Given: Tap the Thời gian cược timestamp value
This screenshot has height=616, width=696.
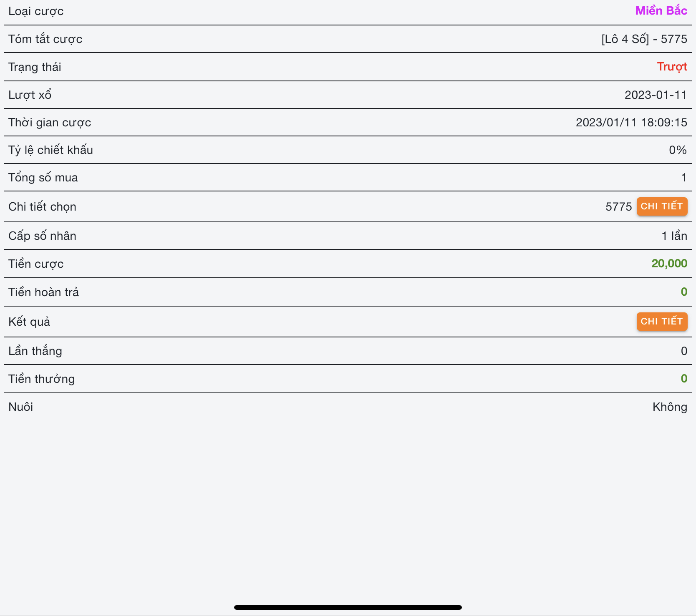Looking at the screenshot, I should [631, 123].
